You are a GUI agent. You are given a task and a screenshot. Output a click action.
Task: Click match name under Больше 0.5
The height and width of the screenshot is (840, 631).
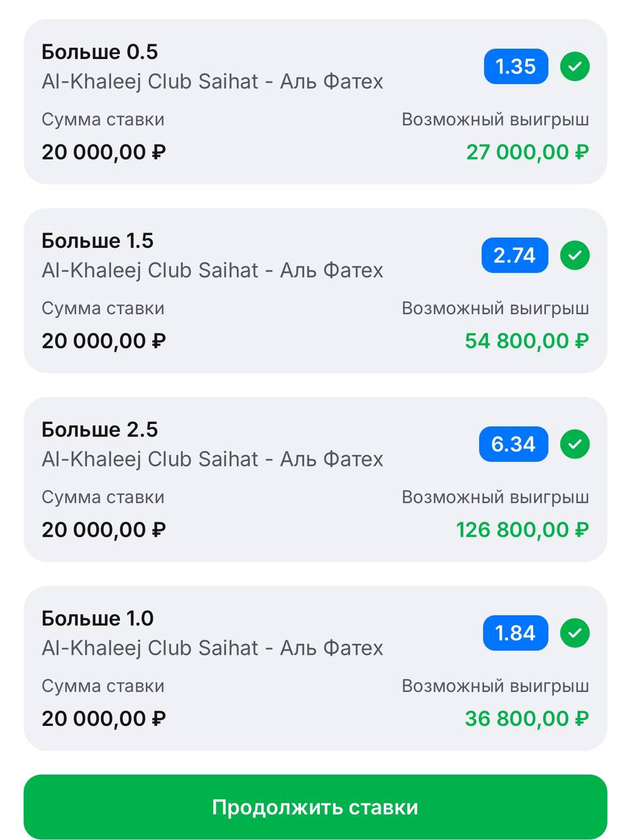click(x=213, y=81)
